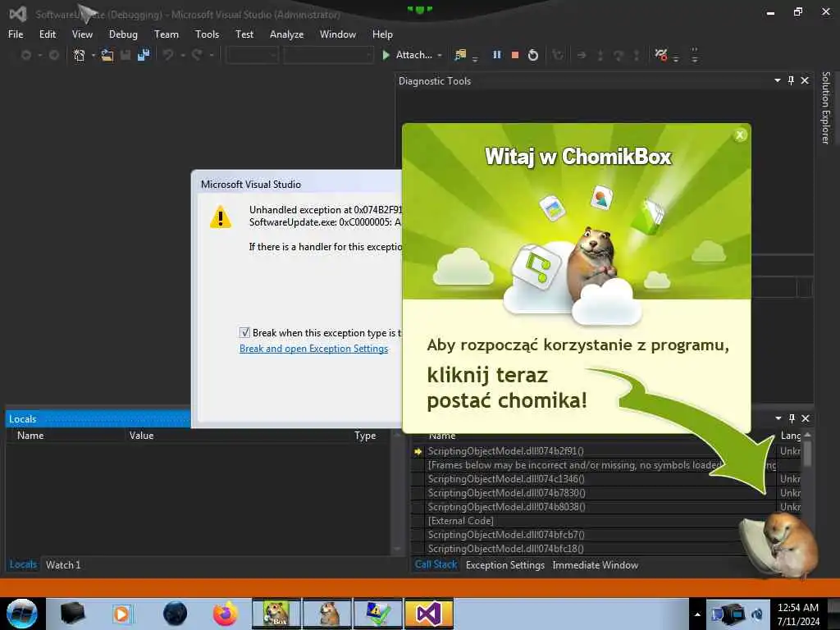
Task: Select the Call Stack tab
Action: [436, 564]
